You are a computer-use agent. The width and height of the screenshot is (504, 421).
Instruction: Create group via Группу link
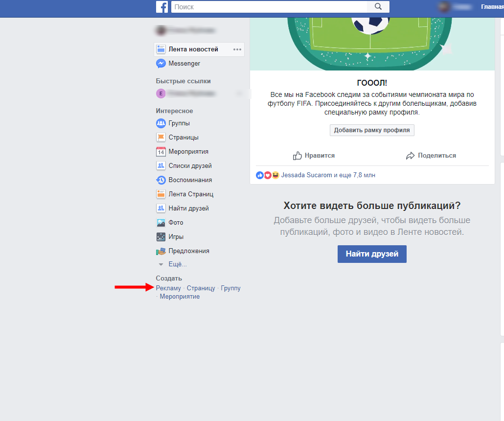click(x=230, y=288)
